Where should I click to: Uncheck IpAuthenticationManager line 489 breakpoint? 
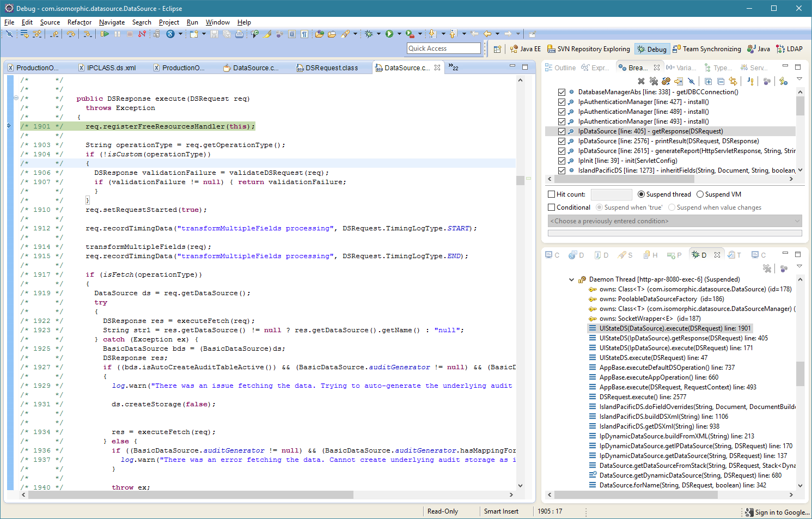pyautogui.click(x=561, y=112)
